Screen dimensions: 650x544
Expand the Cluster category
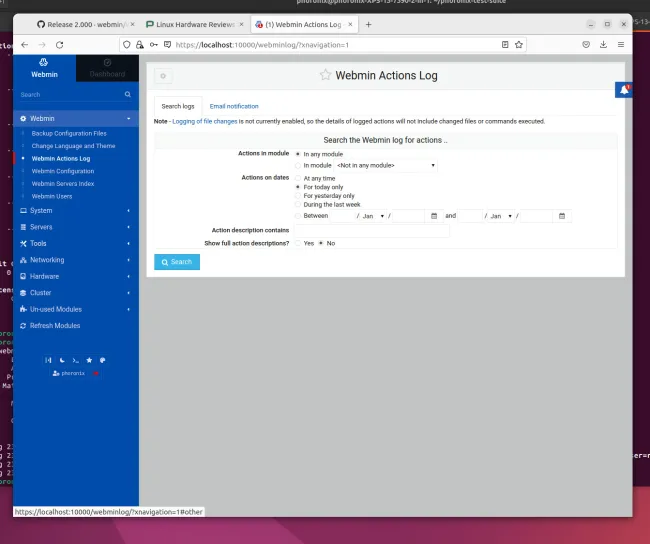76,293
